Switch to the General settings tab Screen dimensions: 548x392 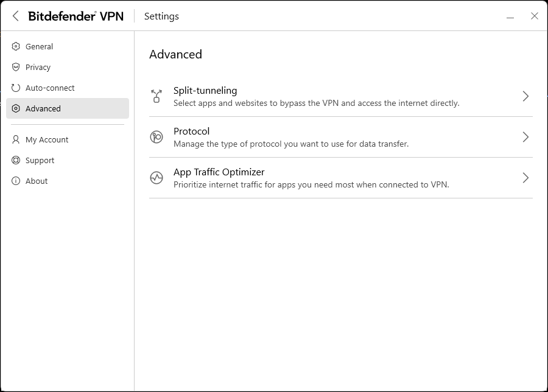39,46
